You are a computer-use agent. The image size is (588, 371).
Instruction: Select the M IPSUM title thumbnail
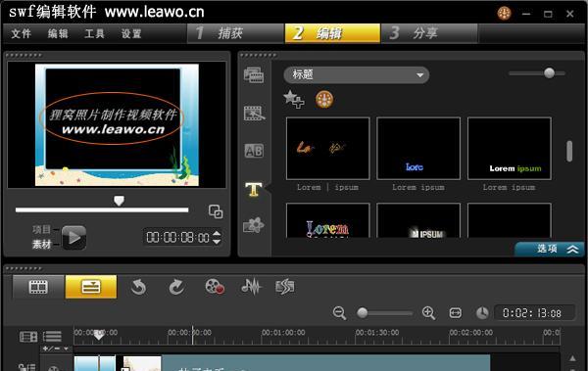[x=418, y=220]
